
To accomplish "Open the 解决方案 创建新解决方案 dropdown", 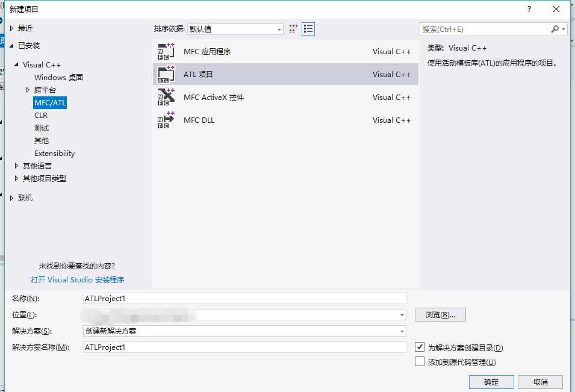I will 244,331.
